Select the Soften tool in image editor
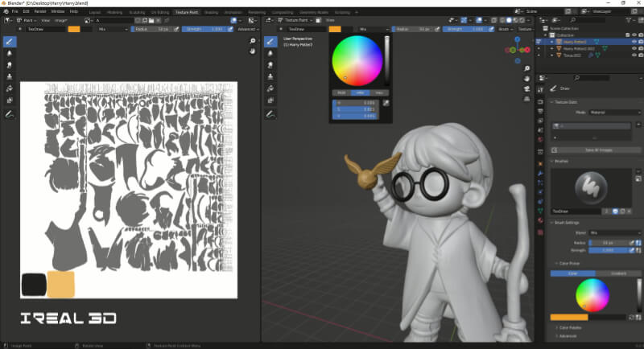This screenshot has width=644, height=349. coord(10,53)
